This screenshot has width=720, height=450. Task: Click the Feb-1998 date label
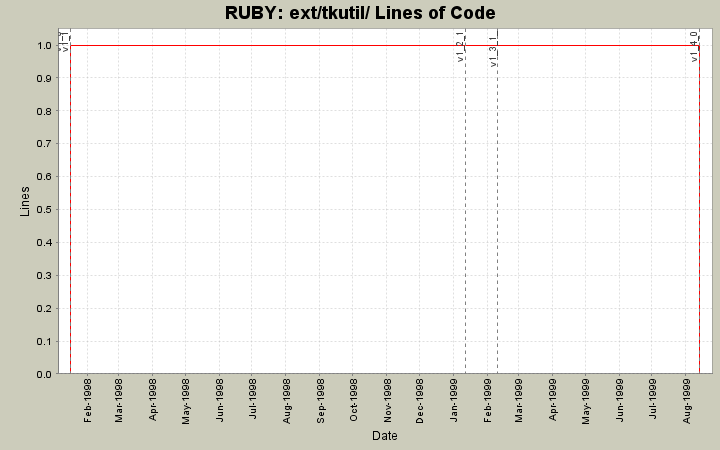(x=87, y=400)
